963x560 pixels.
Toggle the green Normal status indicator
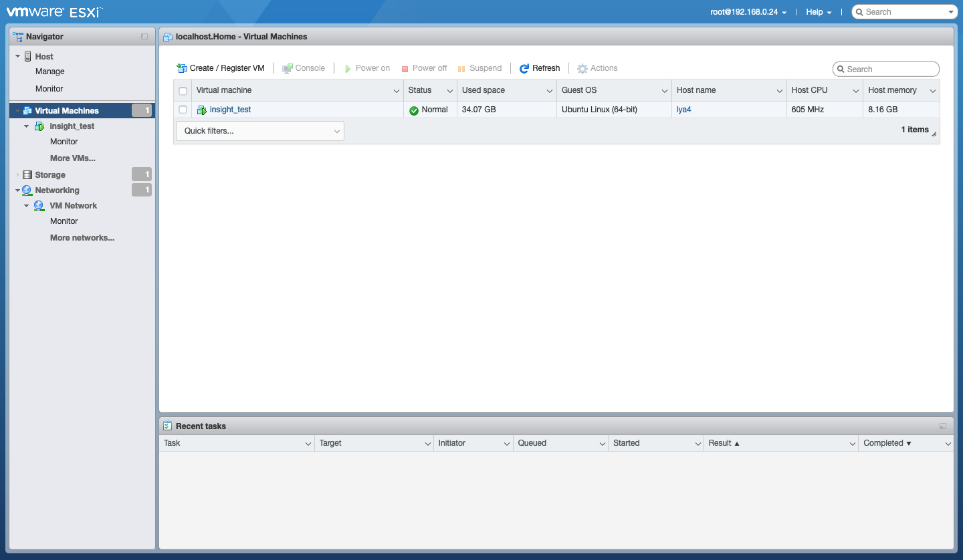point(414,110)
